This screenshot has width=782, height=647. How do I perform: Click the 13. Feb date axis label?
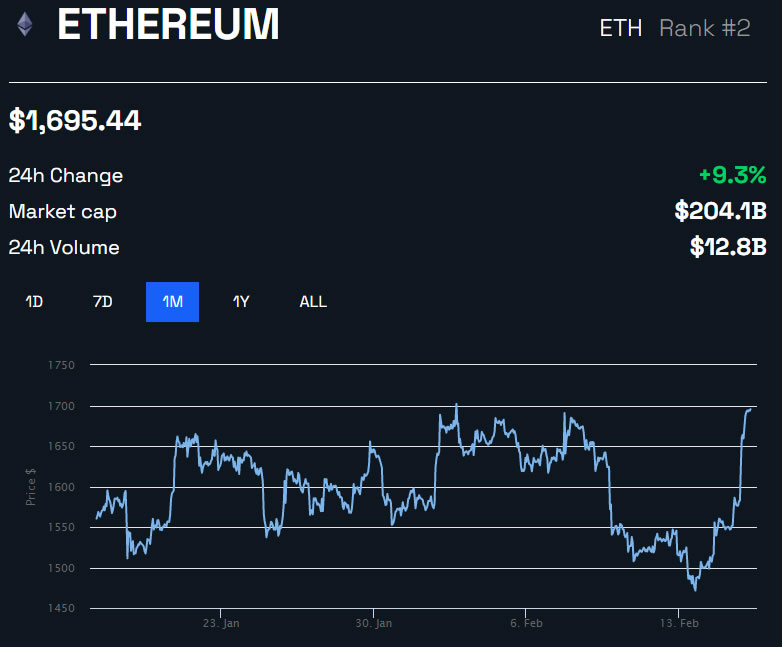678,623
